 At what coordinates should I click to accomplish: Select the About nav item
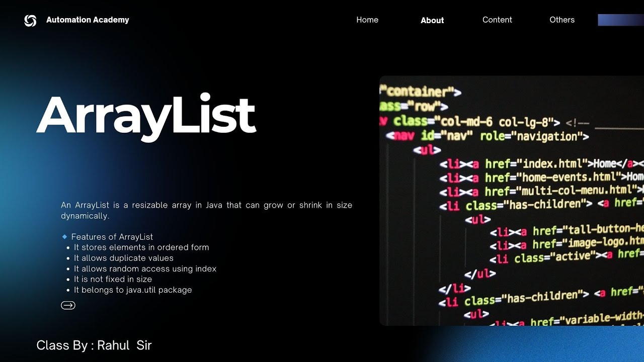tap(432, 20)
